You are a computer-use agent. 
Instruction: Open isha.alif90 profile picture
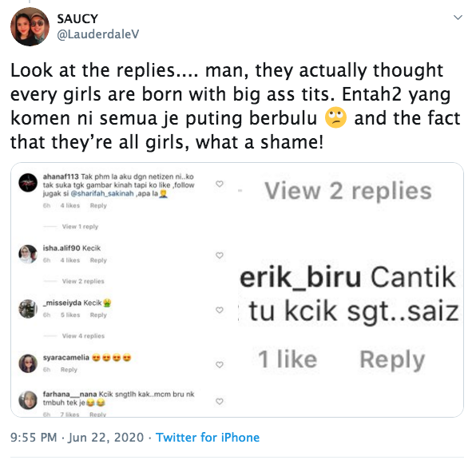(28, 254)
